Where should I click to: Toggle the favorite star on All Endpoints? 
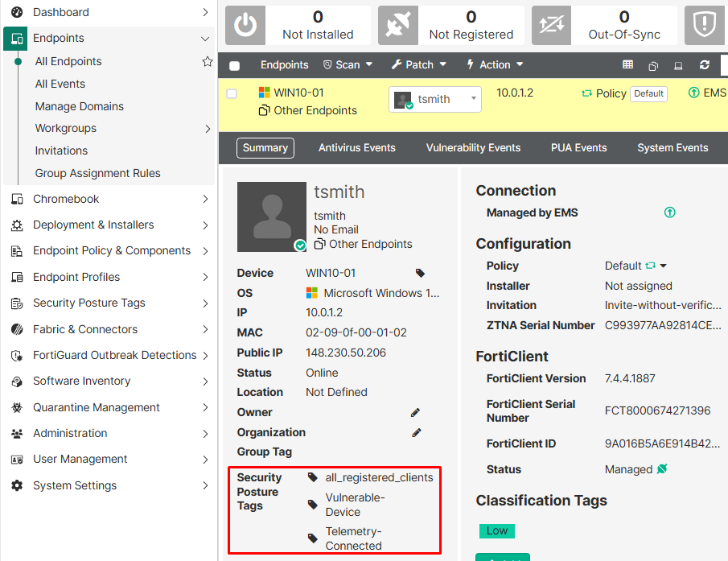[208, 61]
